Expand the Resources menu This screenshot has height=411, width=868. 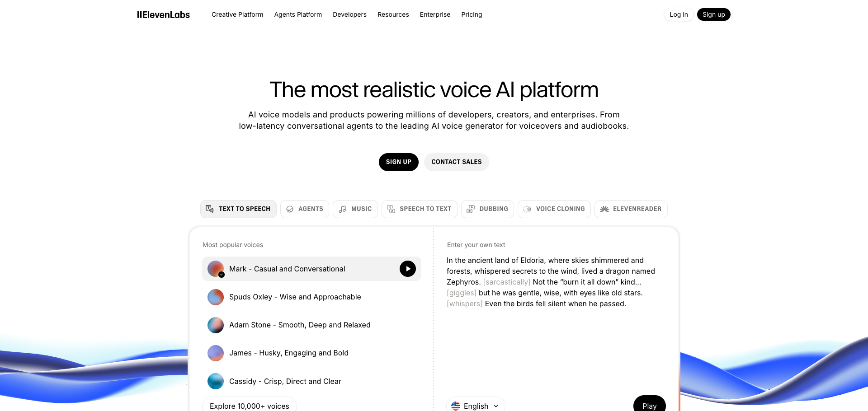pyautogui.click(x=393, y=14)
